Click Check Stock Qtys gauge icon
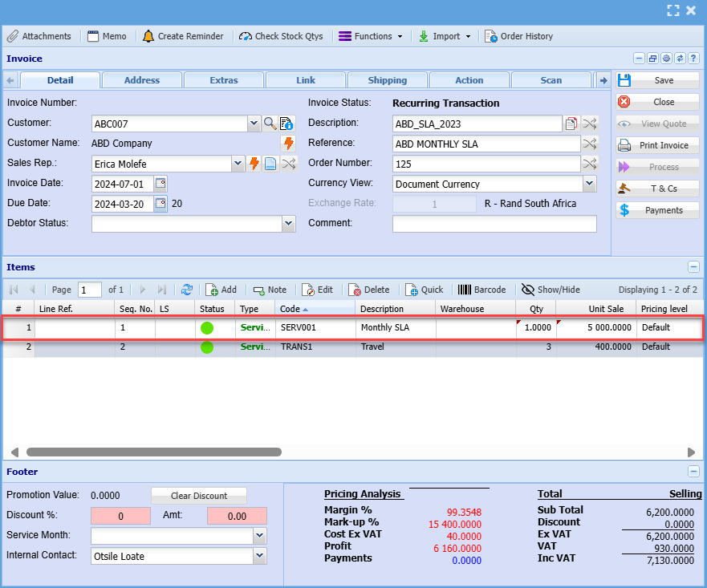 [246, 36]
